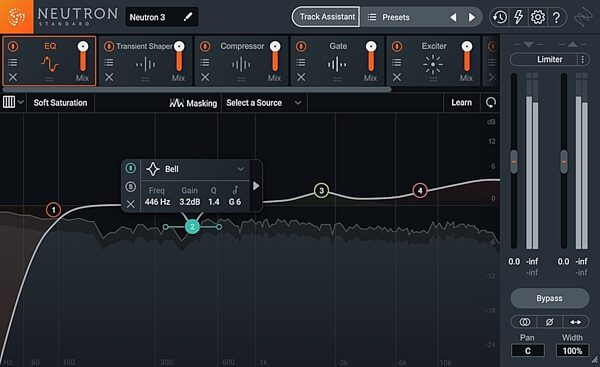
Task: Toggle Exciter module power button
Action: (397, 46)
